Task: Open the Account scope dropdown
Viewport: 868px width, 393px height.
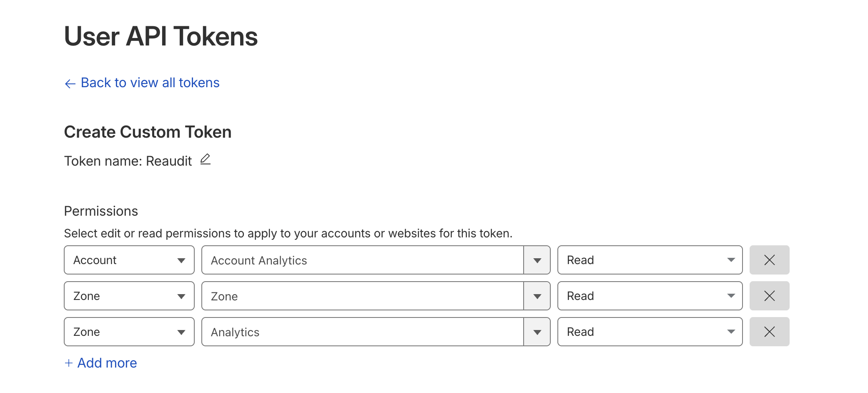Action: click(129, 260)
